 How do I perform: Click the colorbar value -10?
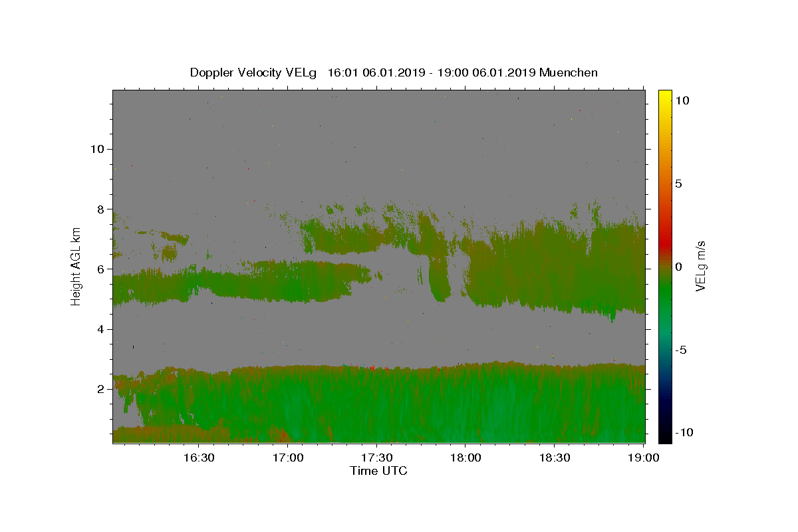pos(684,433)
